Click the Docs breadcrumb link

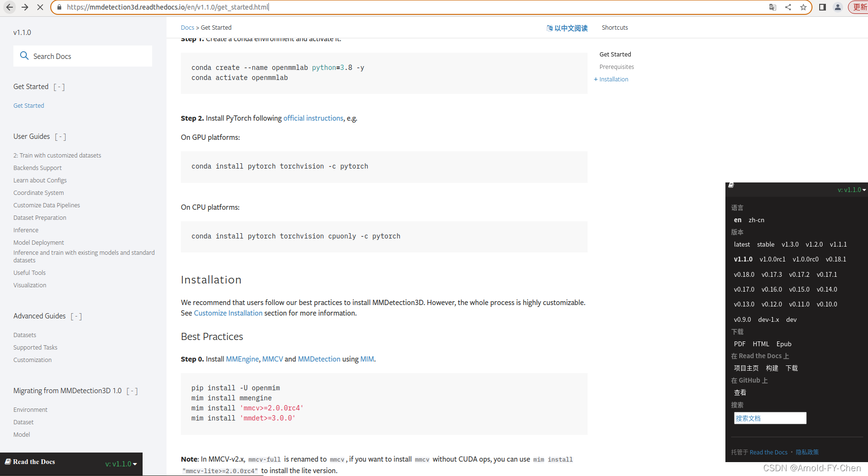click(188, 28)
